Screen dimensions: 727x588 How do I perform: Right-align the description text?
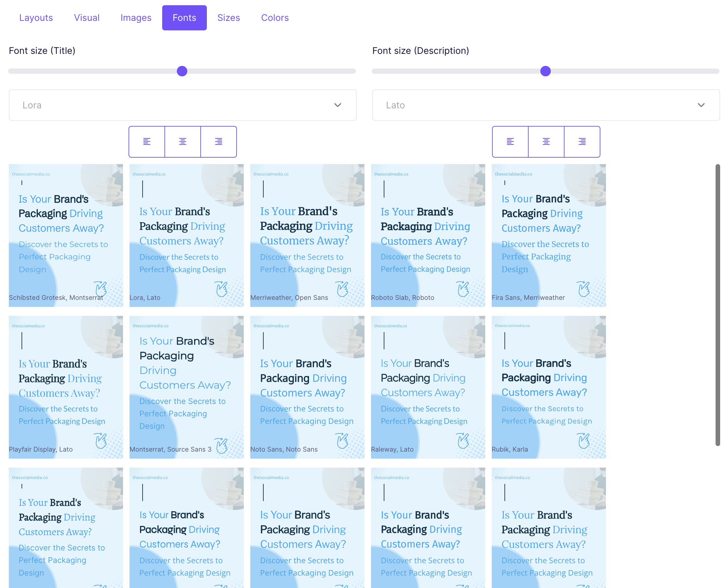(x=582, y=142)
